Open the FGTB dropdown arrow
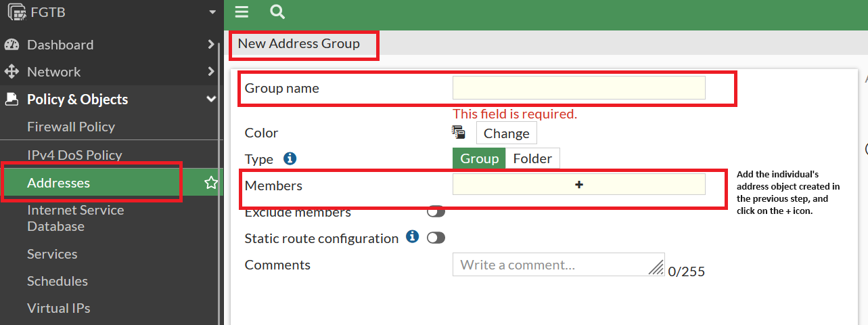The width and height of the screenshot is (868, 325). coord(212,12)
